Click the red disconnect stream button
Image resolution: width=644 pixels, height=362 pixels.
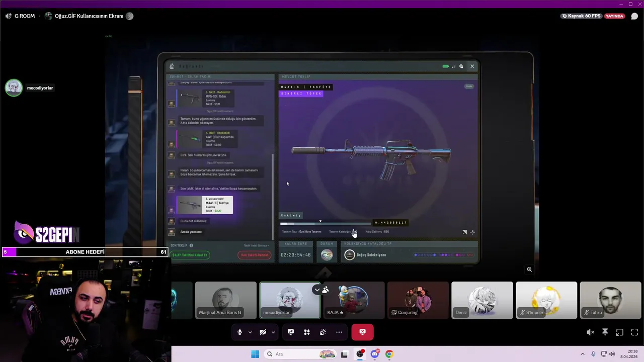(x=362, y=332)
